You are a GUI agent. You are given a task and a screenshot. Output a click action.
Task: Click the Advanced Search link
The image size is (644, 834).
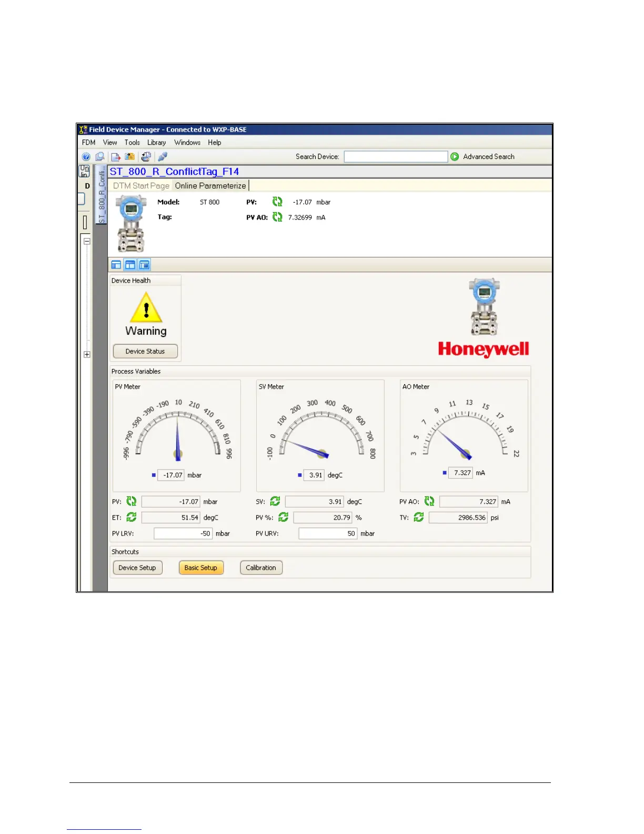(x=489, y=157)
